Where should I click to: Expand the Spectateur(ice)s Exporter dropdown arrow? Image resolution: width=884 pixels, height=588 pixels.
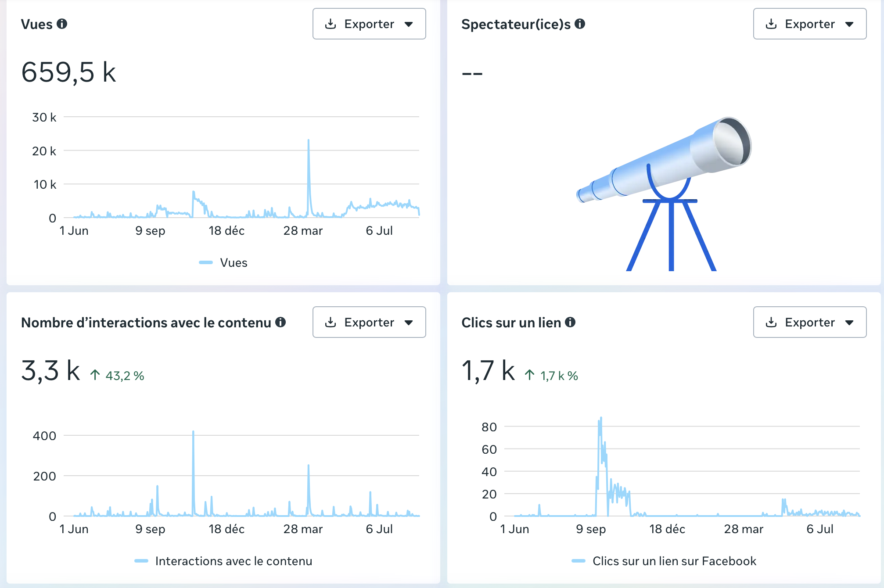[849, 24]
